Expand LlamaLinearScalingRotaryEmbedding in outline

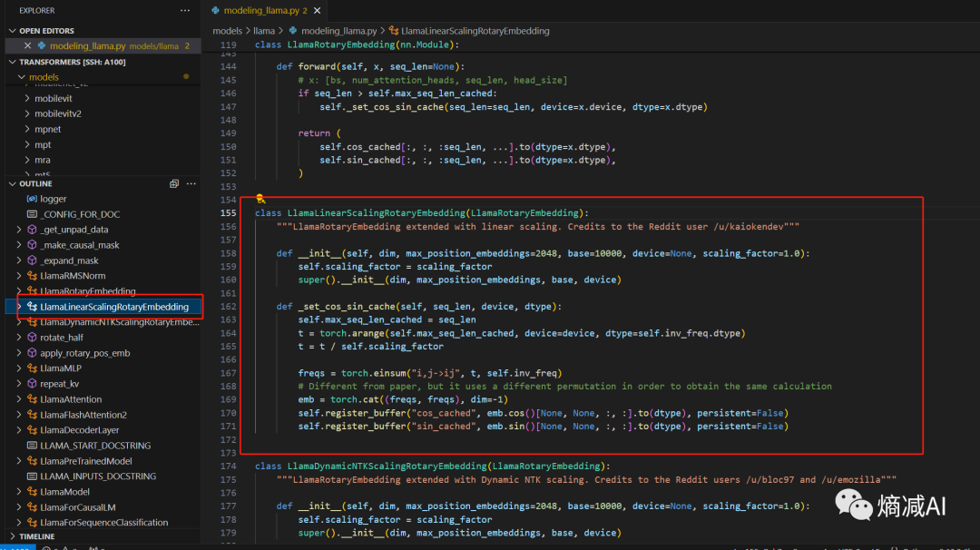(x=19, y=307)
